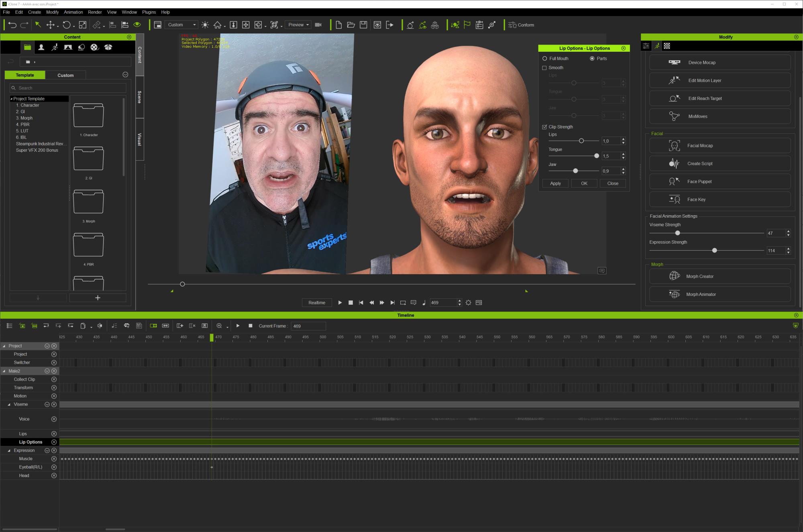This screenshot has width=803, height=532.
Task: Click the Redo arrow icon
Action: click(x=24, y=25)
